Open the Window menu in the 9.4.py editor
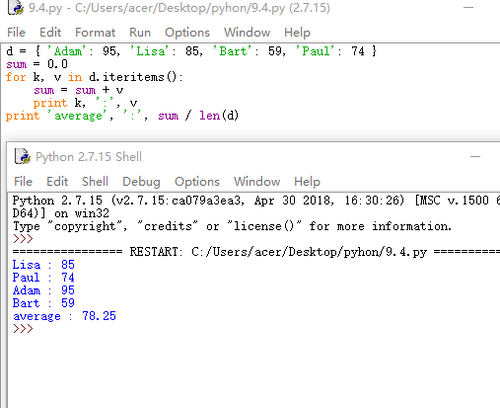This screenshot has height=408, width=500. point(247,32)
